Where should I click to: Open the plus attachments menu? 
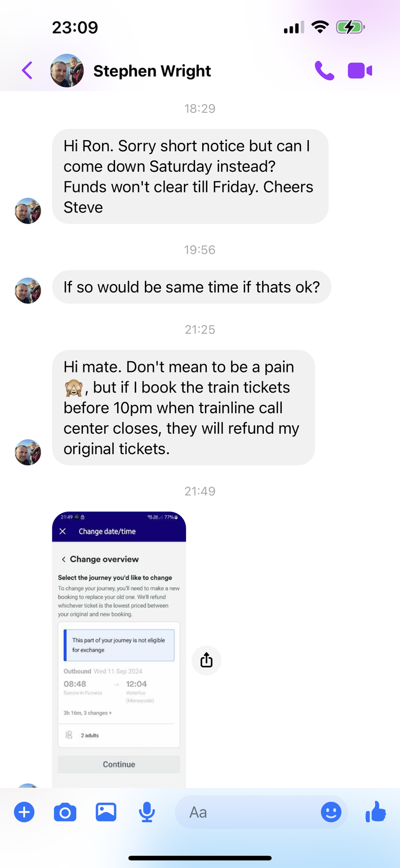pyautogui.click(x=24, y=812)
